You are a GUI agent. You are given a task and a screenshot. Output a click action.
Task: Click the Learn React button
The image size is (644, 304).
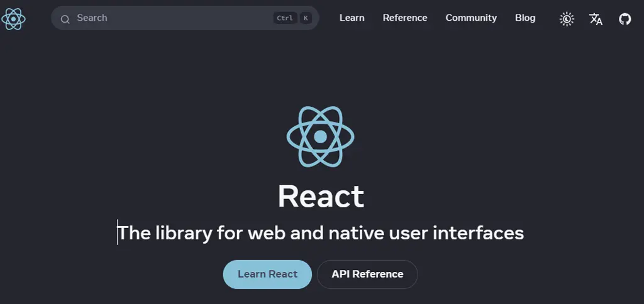pos(267,274)
